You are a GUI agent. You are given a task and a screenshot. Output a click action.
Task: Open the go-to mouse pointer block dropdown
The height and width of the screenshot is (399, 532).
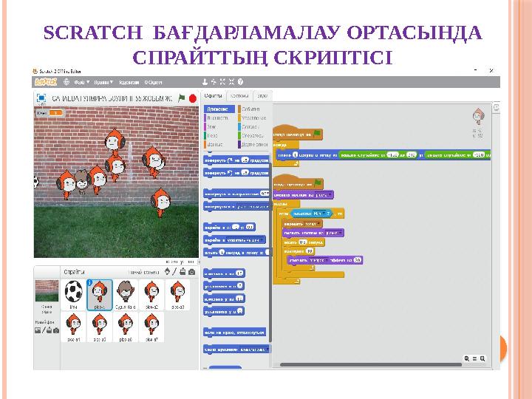point(245,240)
